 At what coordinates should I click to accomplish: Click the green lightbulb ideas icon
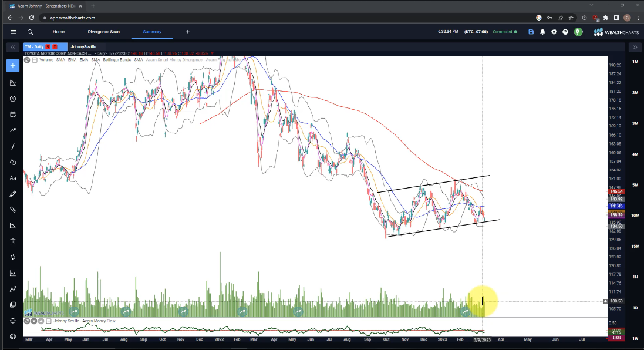pyautogui.click(x=578, y=32)
